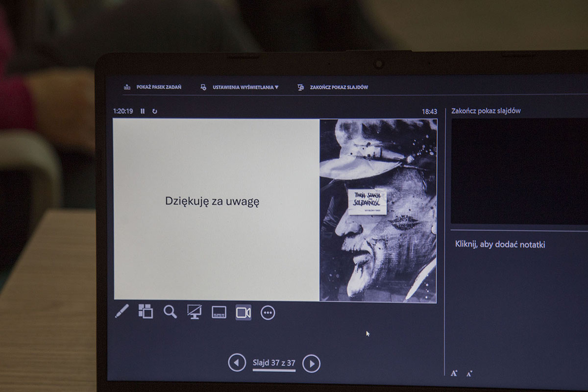
Task: Go to the previous slide arrow
Action: pyautogui.click(x=237, y=363)
